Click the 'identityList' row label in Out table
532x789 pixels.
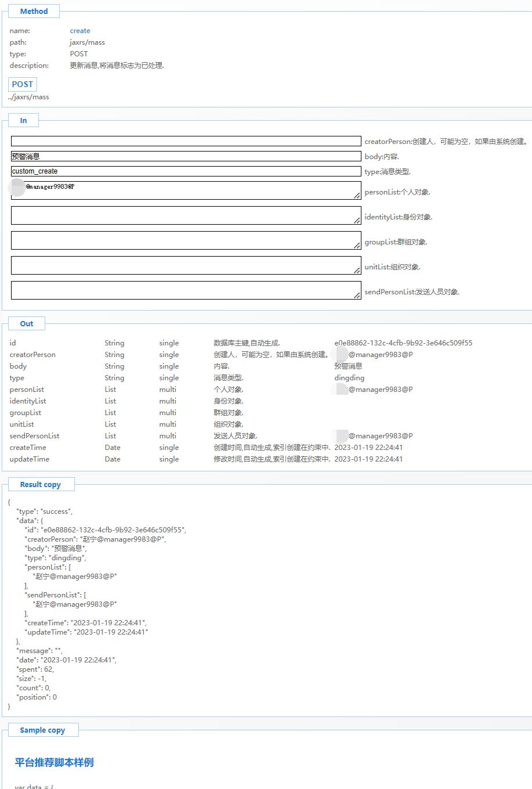28,401
